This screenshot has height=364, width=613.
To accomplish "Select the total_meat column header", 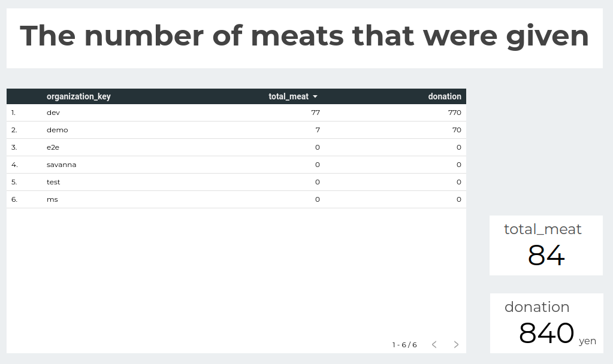I will 288,96.
